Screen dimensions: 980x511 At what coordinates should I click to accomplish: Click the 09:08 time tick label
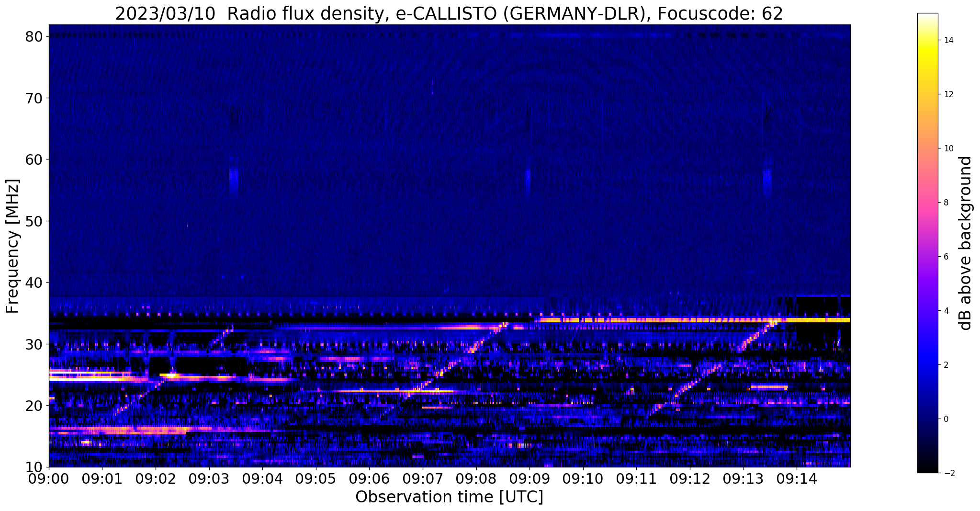(x=476, y=478)
